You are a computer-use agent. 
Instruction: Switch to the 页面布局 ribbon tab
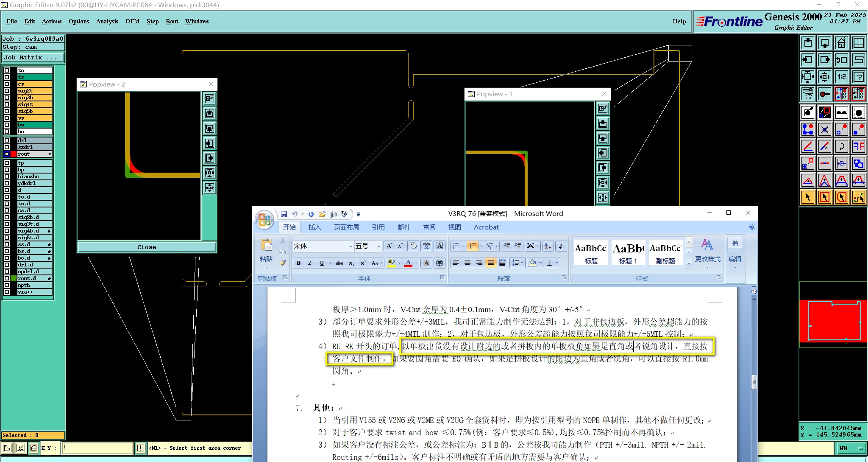pyautogui.click(x=346, y=227)
